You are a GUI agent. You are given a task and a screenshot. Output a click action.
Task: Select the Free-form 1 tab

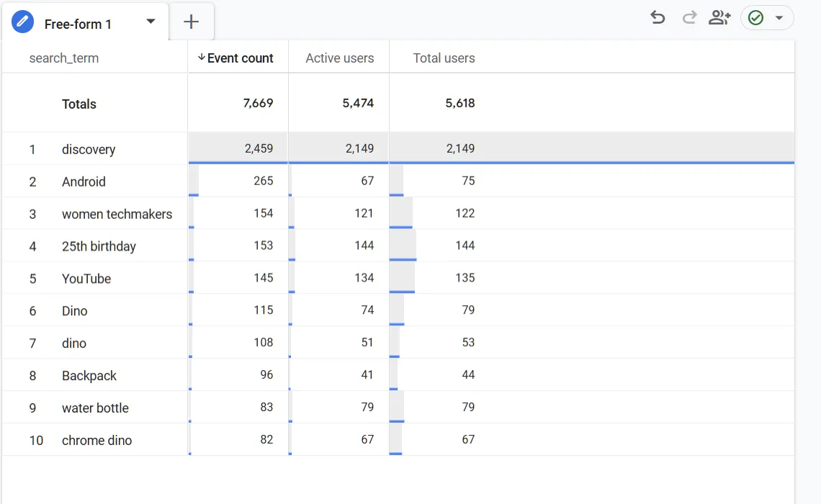(78, 24)
